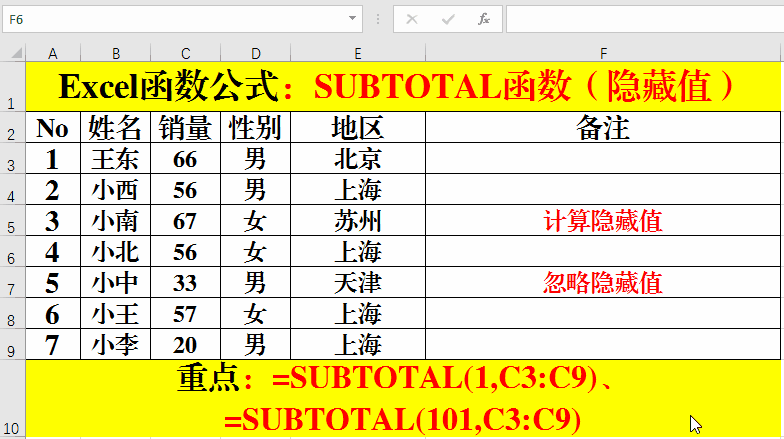Click the 'No' header cell
The image size is (784, 439).
point(53,127)
